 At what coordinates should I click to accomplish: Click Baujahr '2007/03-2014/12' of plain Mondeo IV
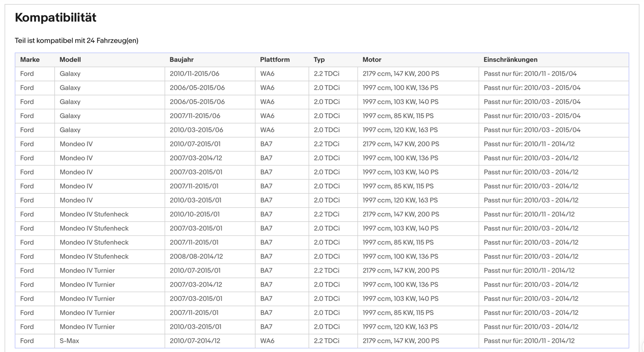coord(196,158)
